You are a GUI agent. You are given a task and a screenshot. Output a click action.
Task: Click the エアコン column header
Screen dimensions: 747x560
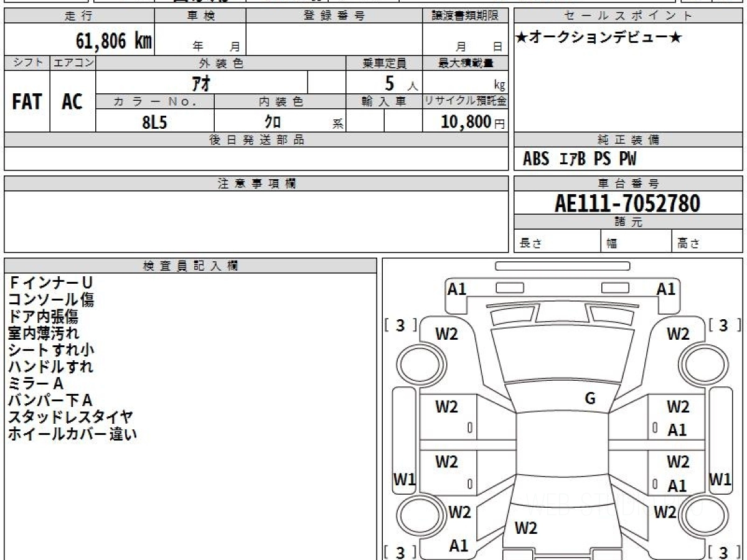(x=73, y=63)
